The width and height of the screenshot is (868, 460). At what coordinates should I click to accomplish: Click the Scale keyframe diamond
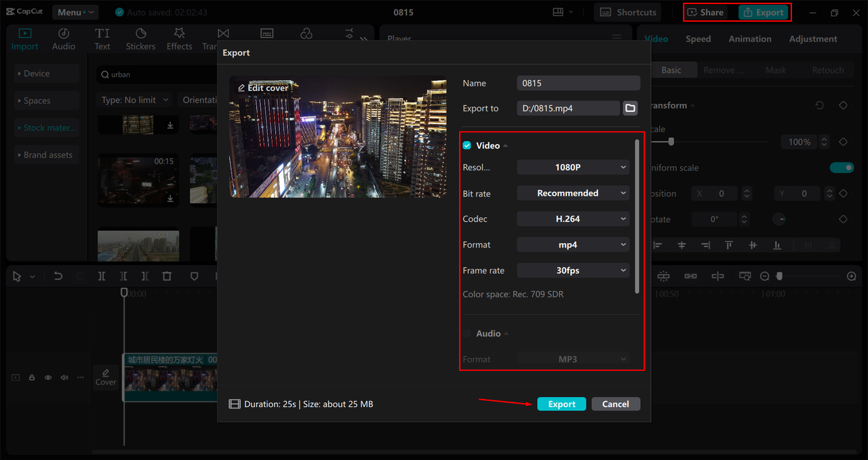(x=843, y=142)
